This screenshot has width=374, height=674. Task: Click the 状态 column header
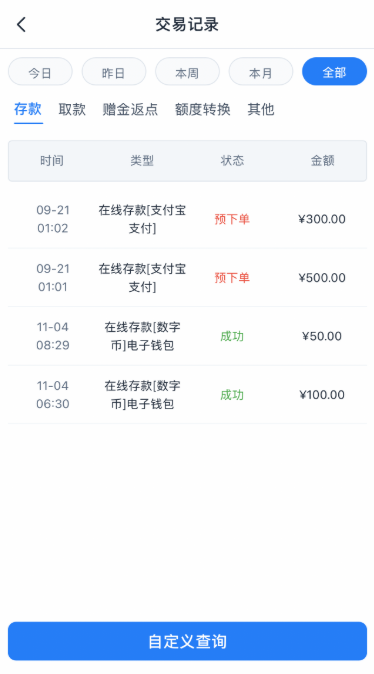[x=232, y=161]
